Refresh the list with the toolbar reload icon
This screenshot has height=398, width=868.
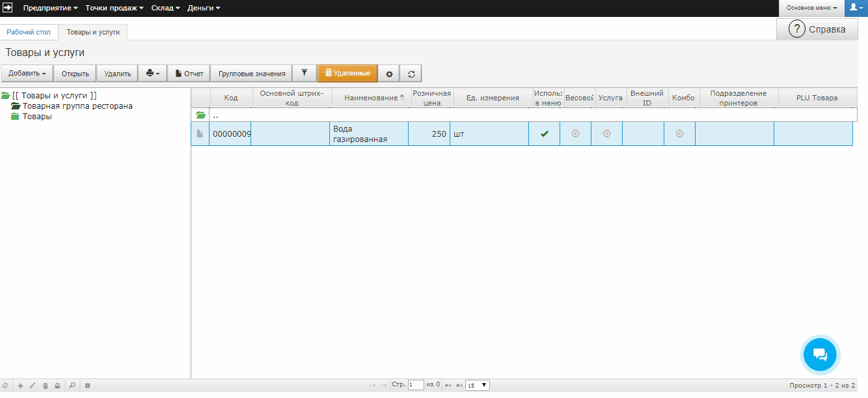(411, 74)
